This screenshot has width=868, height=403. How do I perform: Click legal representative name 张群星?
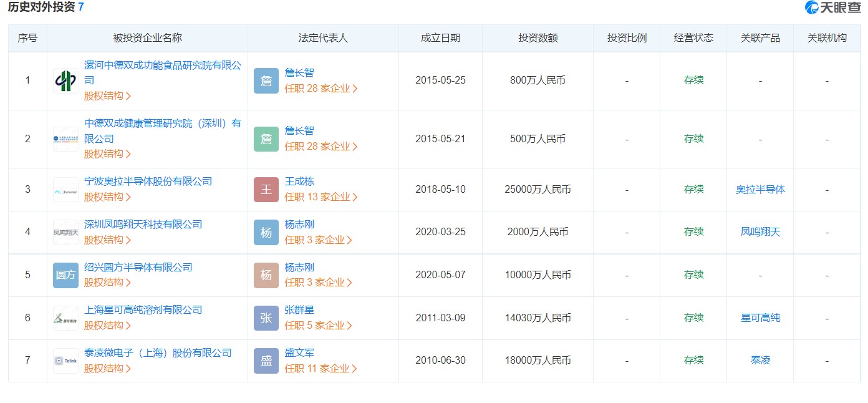(x=299, y=310)
